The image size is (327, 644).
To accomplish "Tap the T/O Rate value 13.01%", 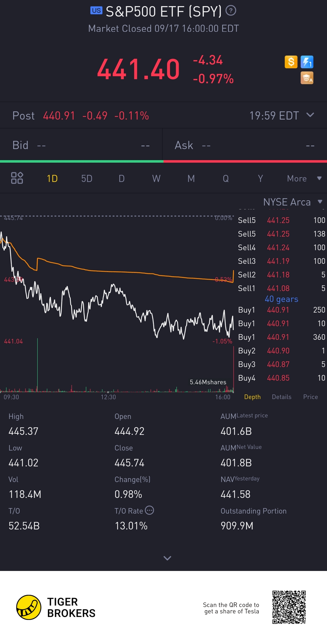I will tap(131, 526).
